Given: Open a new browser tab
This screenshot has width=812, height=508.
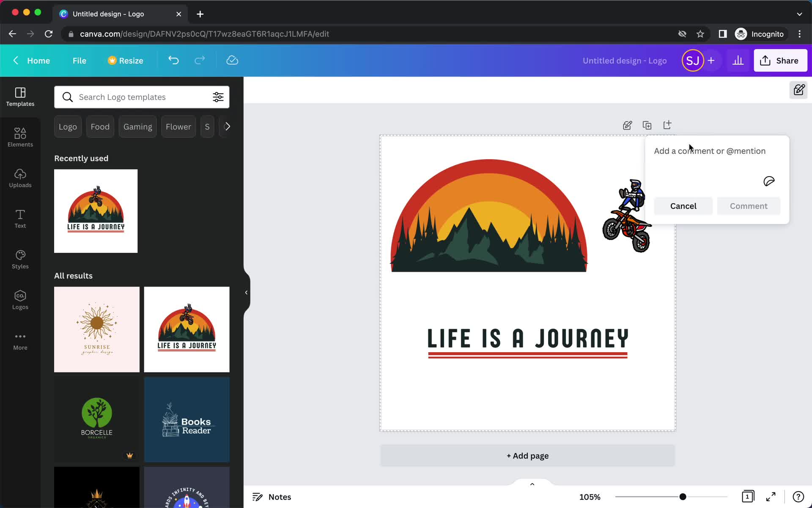Looking at the screenshot, I should (200, 14).
